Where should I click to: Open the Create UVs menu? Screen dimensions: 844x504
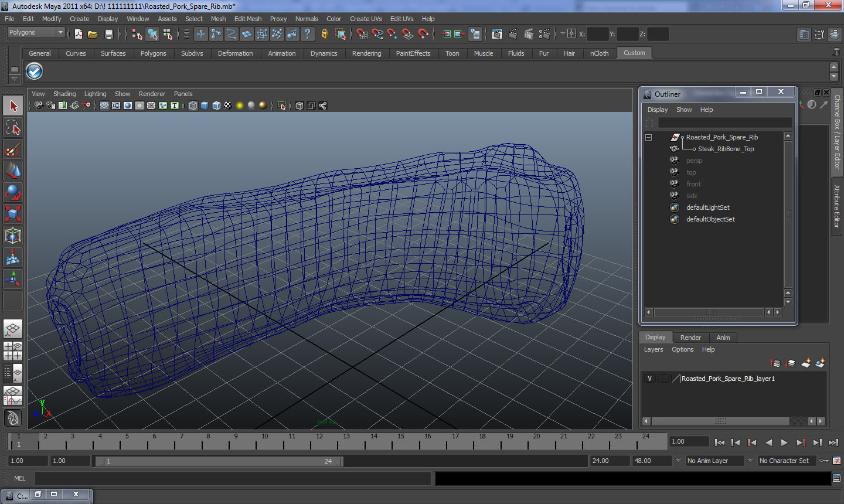366,19
